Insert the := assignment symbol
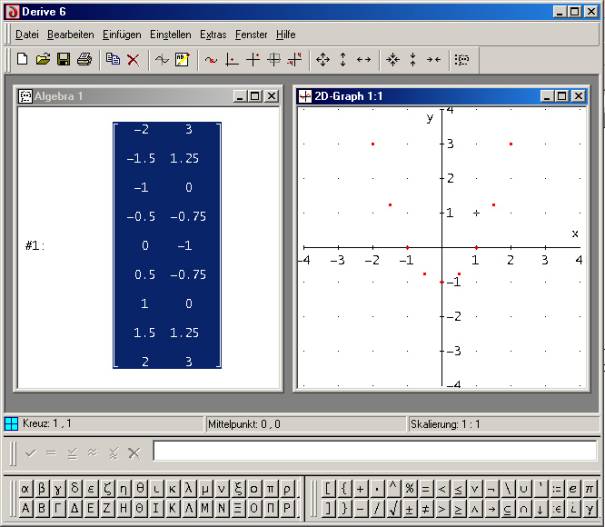The height and width of the screenshot is (527, 605). (556, 489)
